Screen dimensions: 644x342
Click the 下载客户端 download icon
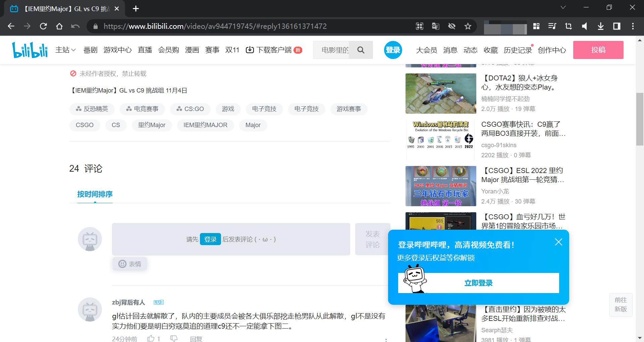(250, 50)
